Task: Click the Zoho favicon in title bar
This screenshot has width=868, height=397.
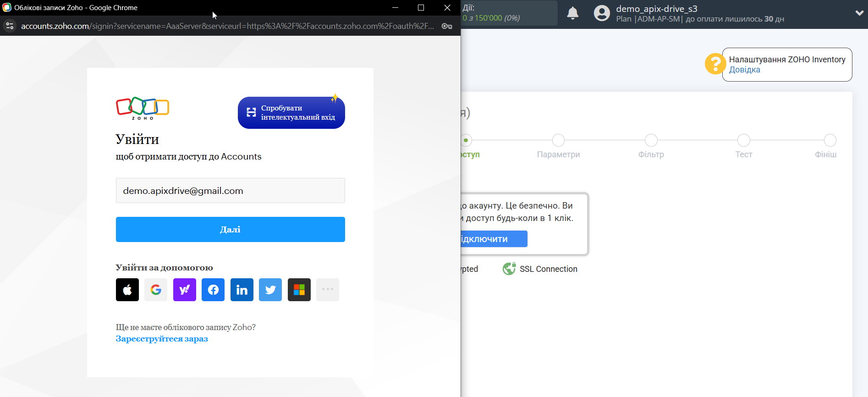Action: pyautogui.click(x=7, y=7)
